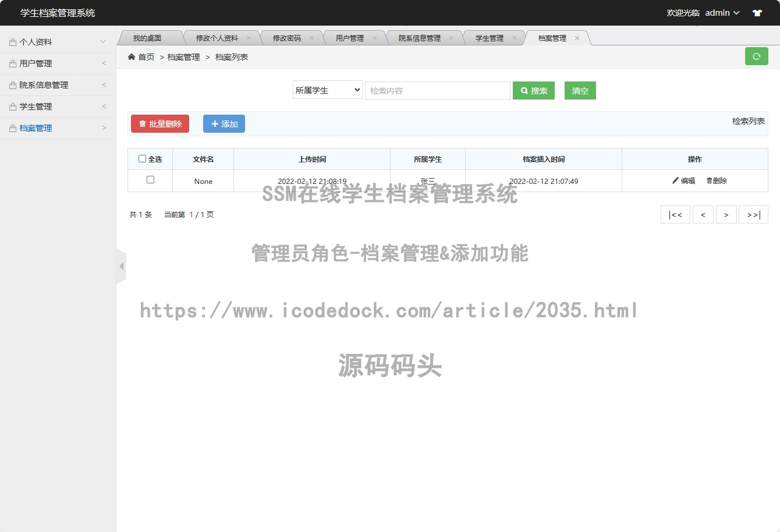This screenshot has height=532, width=780.
Task: Close the 档案管理 tab
Action: pos(577,38)
